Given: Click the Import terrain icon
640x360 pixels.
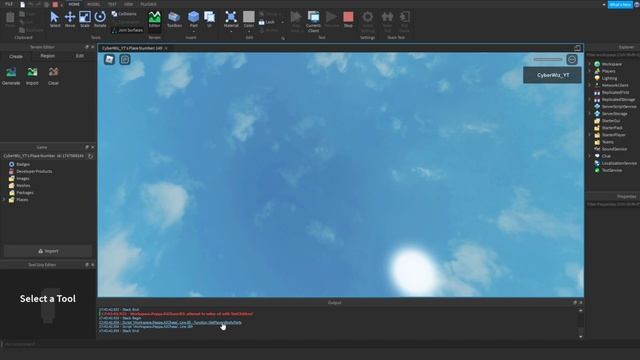Looking at the screenshot, I should pos(32,76).
